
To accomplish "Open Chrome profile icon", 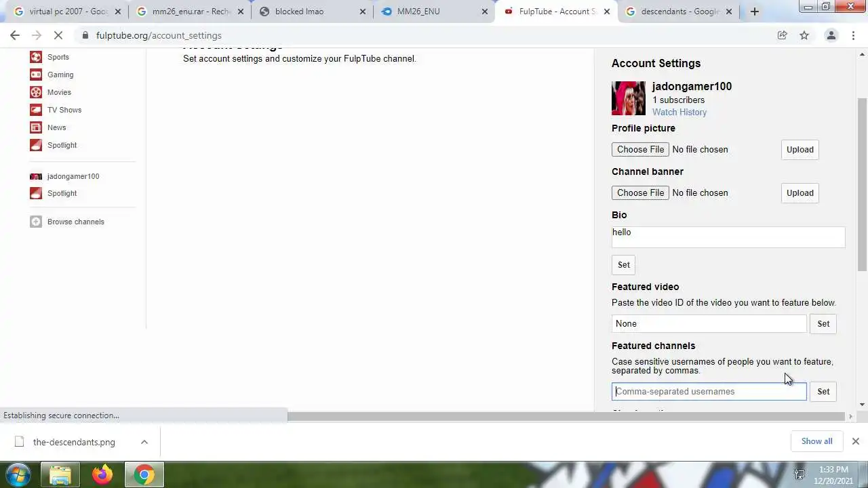I will (831, 35).
